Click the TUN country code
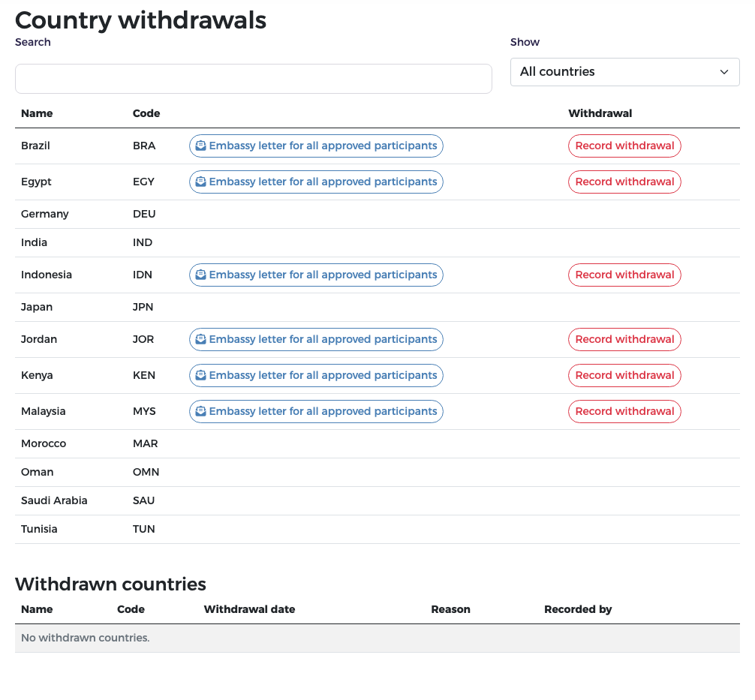Screen dimensions: 755x700 coord(144,529)
